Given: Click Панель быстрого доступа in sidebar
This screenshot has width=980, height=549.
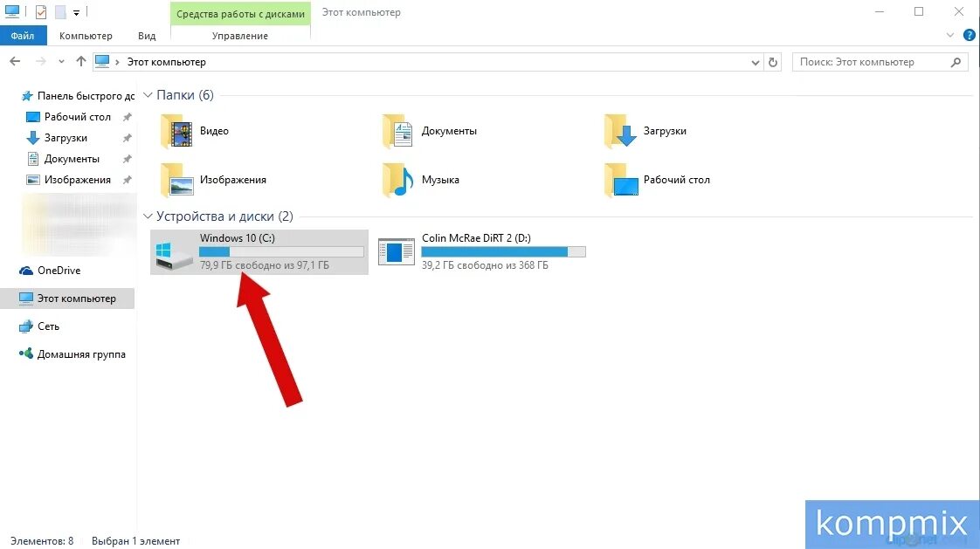Looking at the screenshot, I should pos(86,95).
